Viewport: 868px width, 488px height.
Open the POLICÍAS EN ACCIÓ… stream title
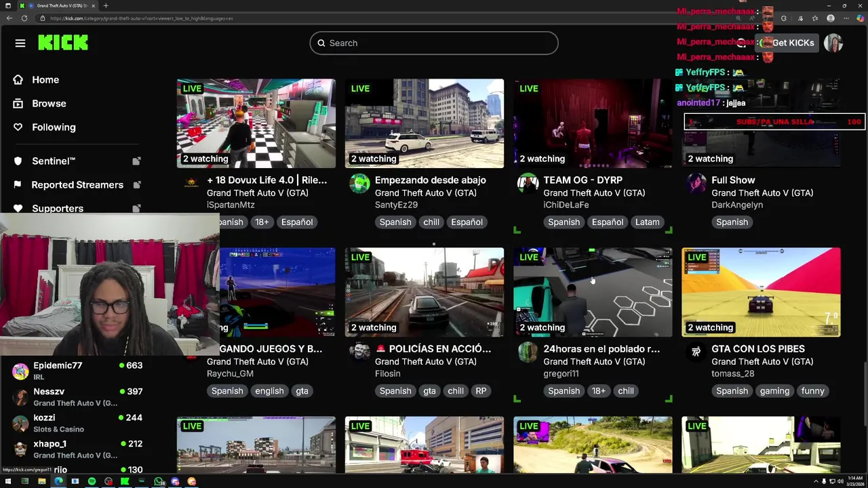[x=433, y=349]
